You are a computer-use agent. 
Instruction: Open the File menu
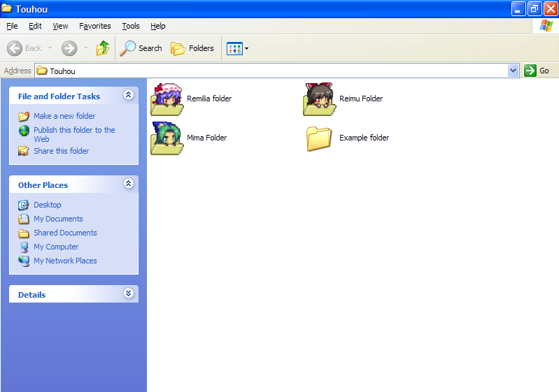click(12, 26)
